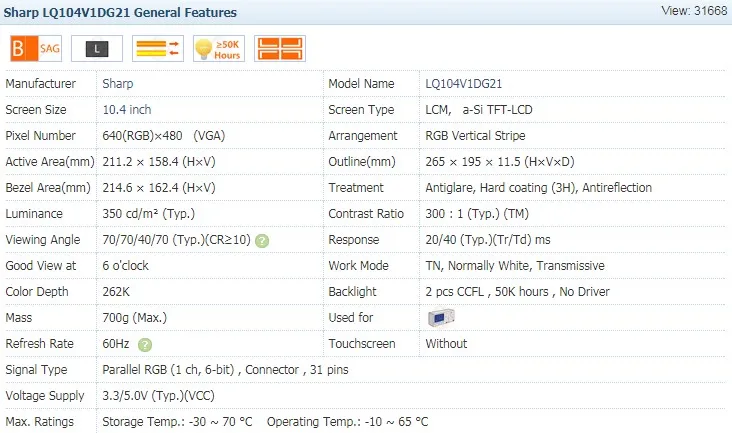Click the black L landscape icon
The width and height of the screenshot is (732, 433).
[97, 49]
